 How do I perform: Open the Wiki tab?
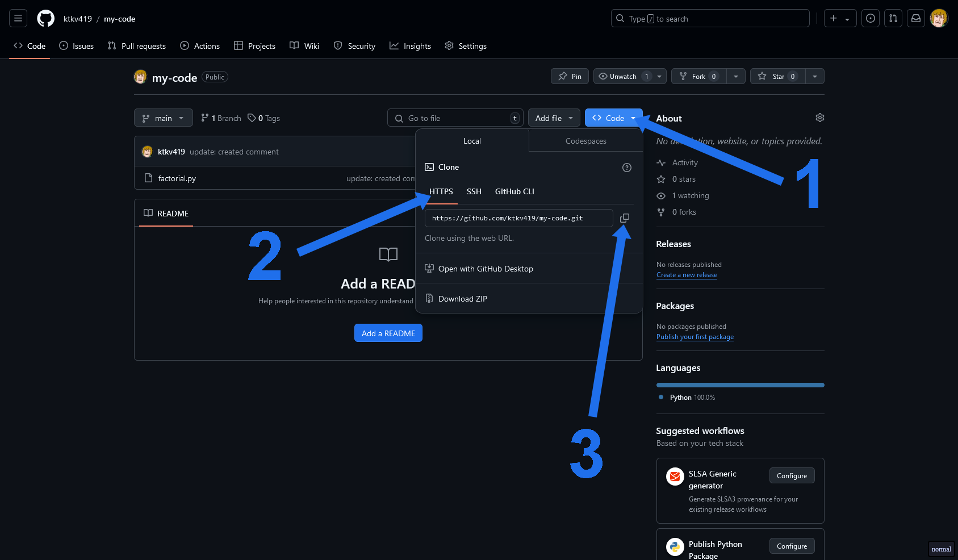tap(304, 46)
